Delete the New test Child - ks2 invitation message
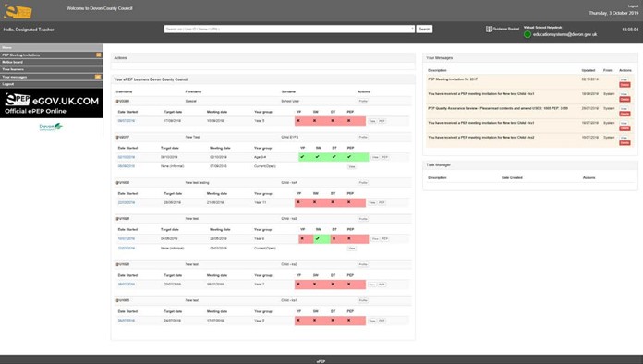Screen dimensions: 643x364 [x=625, y=143]
